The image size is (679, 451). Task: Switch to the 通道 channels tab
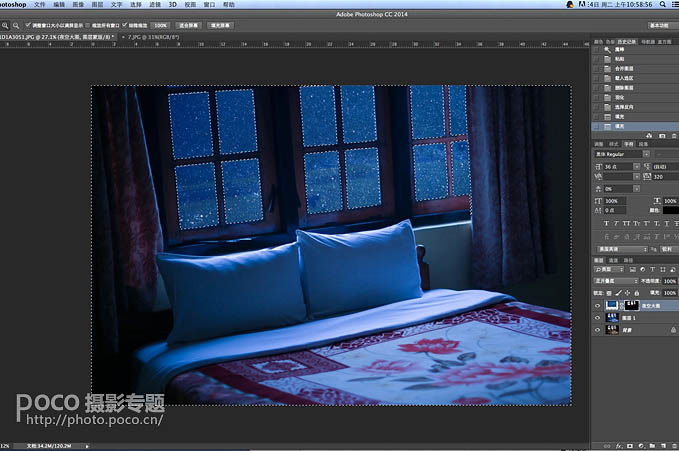tap(613, 260)
